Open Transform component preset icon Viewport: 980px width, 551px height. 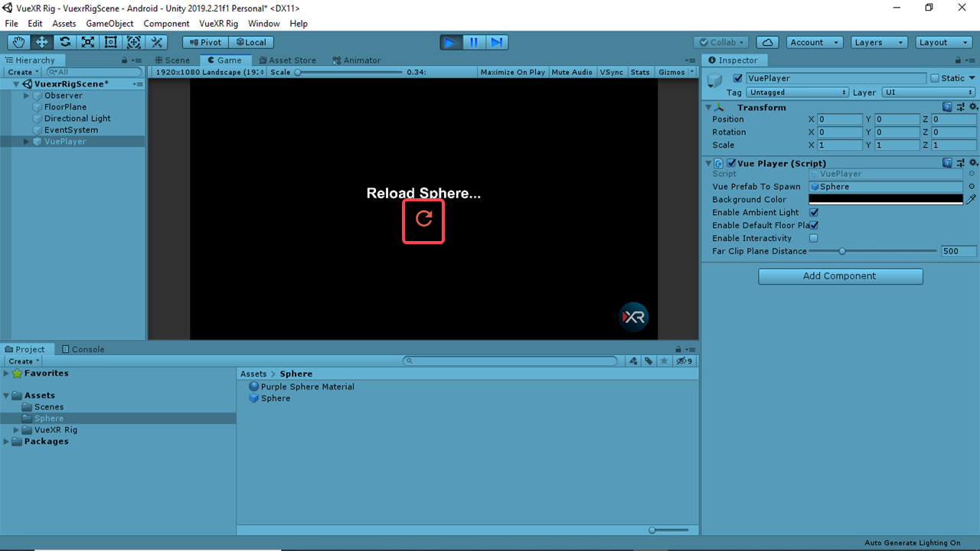click(961, 107)
